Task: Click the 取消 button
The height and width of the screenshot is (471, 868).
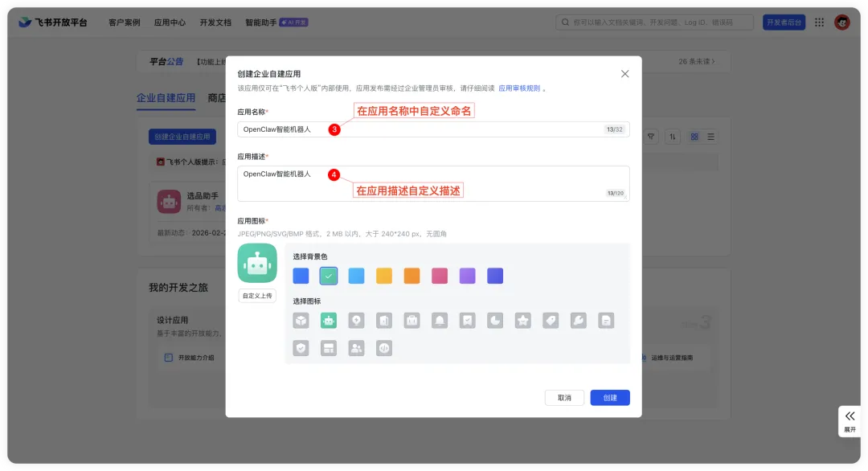Action: 564,398
